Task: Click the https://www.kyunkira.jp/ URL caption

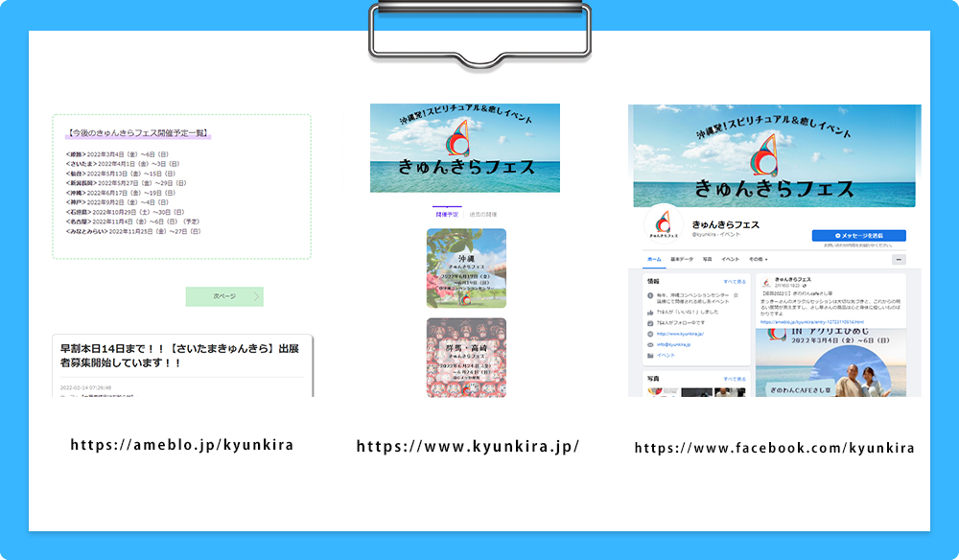Action: click(x=468, y=446)
